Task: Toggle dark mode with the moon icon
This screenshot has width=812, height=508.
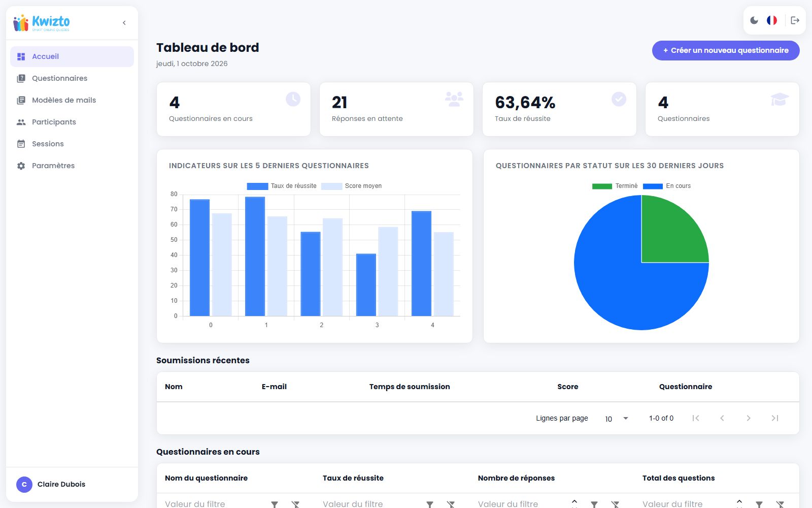Action: click(x=754, y=20)
